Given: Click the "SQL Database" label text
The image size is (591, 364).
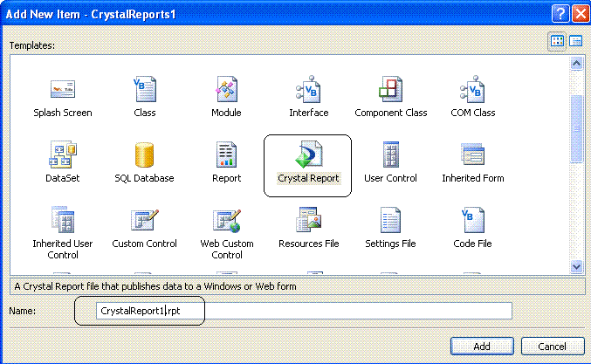Looking at the screenshot, I should [x=144, y=178].
